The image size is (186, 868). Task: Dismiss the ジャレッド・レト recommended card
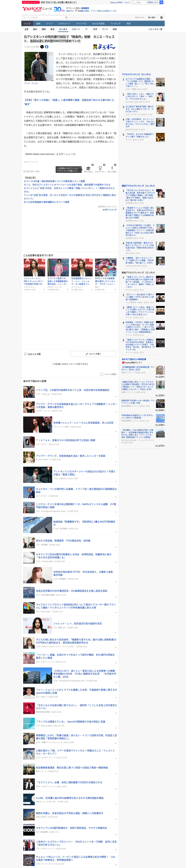coord(44,290)
